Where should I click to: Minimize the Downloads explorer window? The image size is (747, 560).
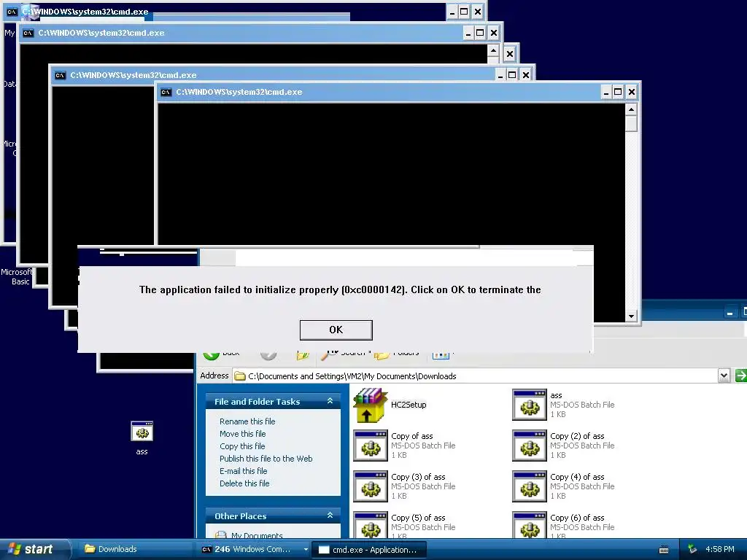729,313
